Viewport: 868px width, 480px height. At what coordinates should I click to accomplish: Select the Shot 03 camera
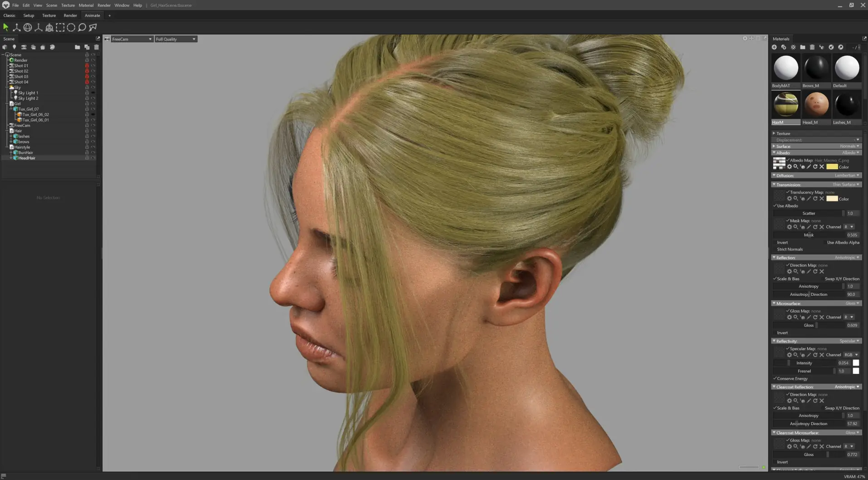(x=21, y=77)
